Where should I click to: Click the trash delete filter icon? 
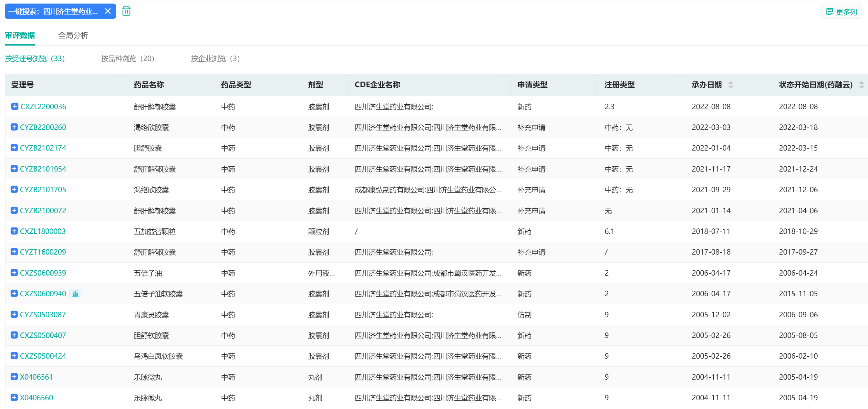pos(126,11)
